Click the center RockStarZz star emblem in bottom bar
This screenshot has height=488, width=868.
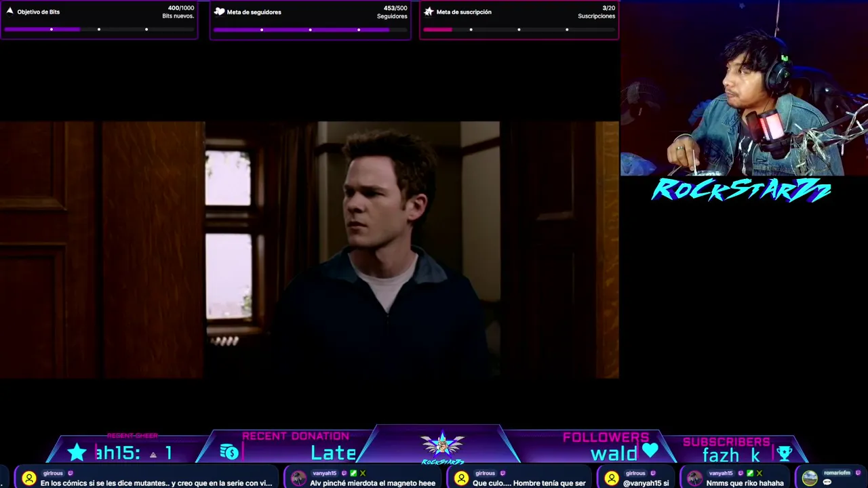tap(442, 446)
